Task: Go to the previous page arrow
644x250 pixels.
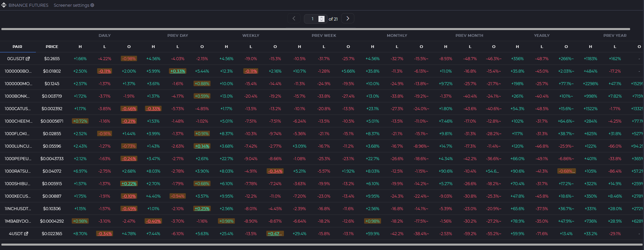Action: pos(294,19)
